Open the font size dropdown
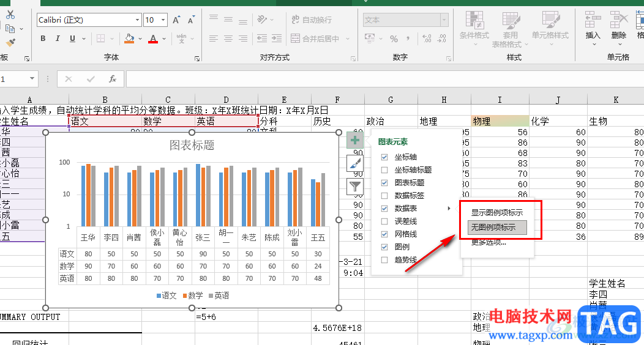Screen dimensions: 644x345 pyautogui.click(x=163, y=20)
